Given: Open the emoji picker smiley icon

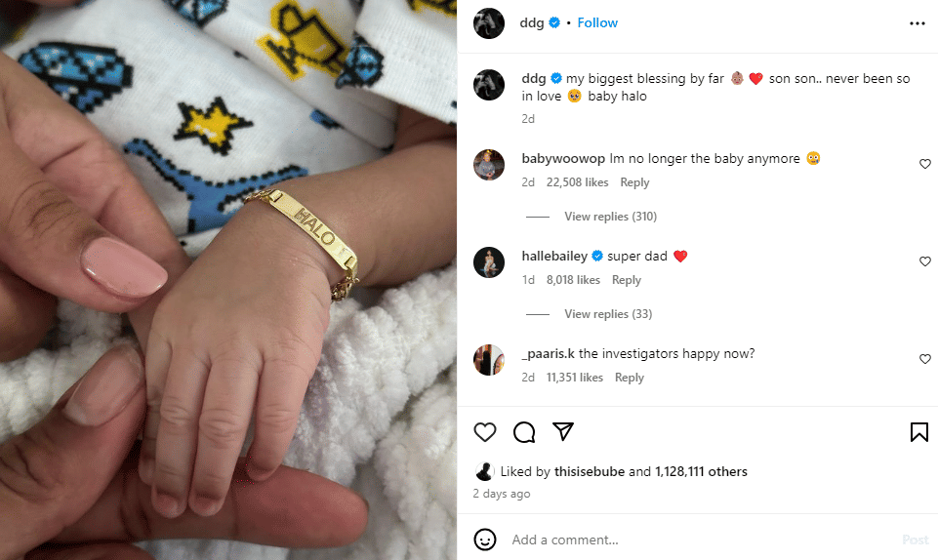Looking at the screenshot, I should [x=484, y=540].
